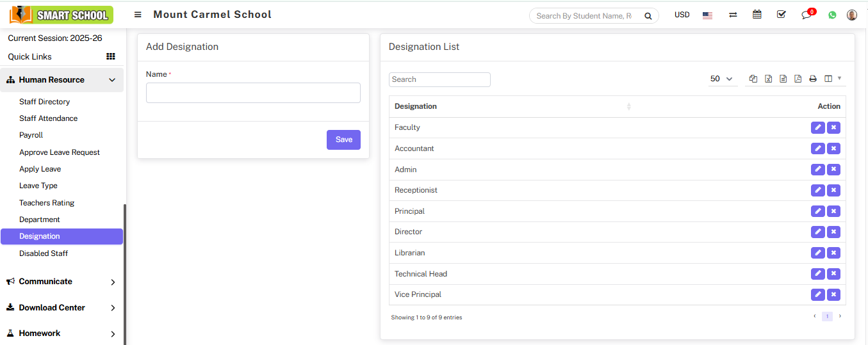Open the chat messages icon
Viewport: 868px width, 345px height.
click(807, 15)
